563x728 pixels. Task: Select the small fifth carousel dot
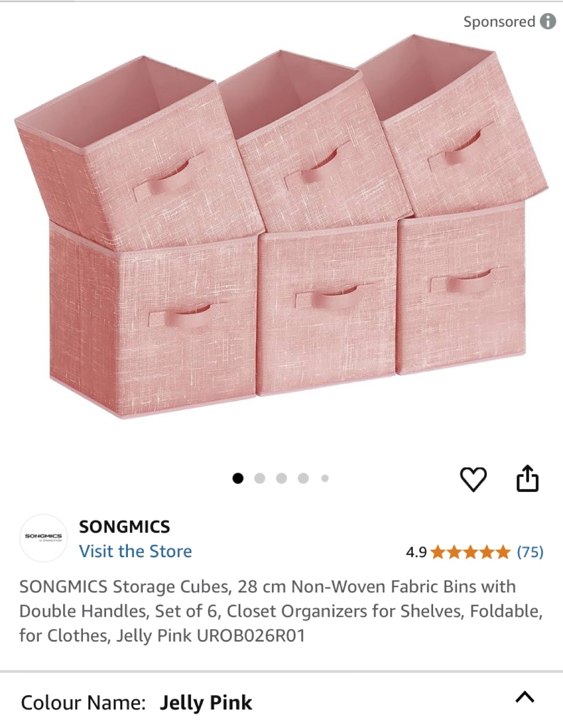click(x=325, y=478)
